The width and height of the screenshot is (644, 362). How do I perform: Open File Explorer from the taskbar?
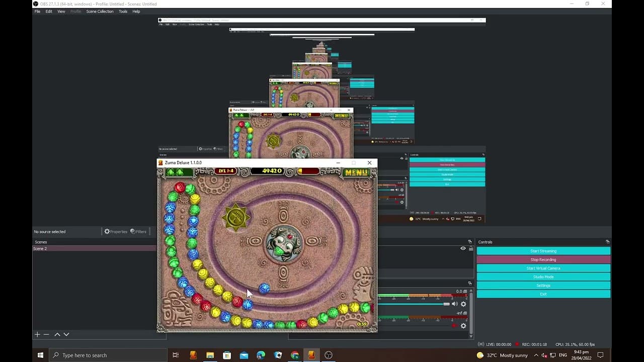tap(210, 355)
